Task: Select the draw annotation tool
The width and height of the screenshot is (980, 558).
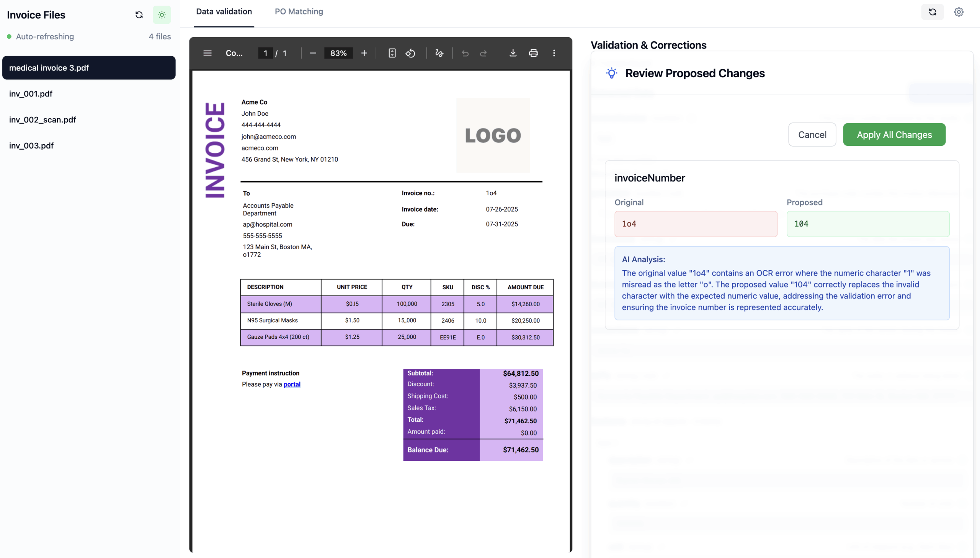Action: (439, 53)
